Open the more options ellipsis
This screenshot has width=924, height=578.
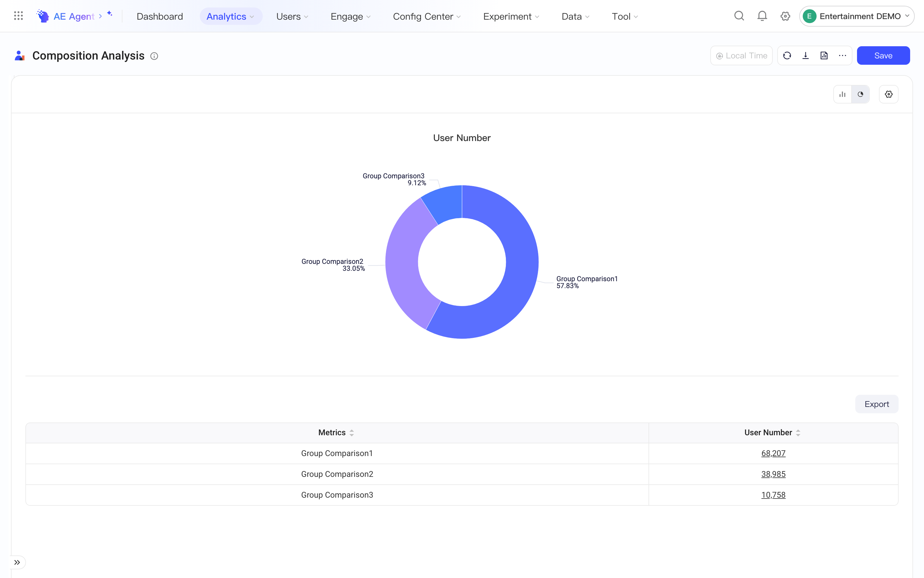point(843,55)
